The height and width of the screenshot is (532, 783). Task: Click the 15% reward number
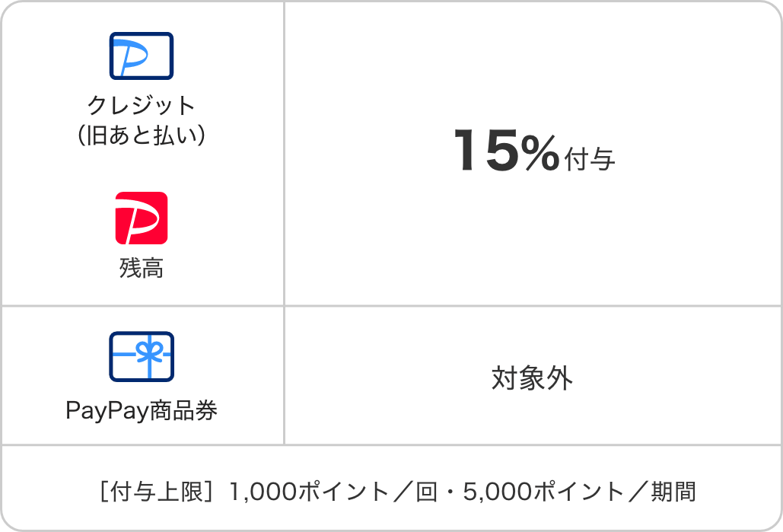(x=506, y=151)
